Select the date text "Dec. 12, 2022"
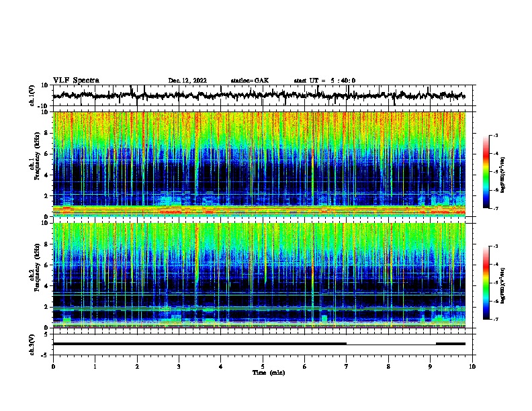 pos(187,81)
